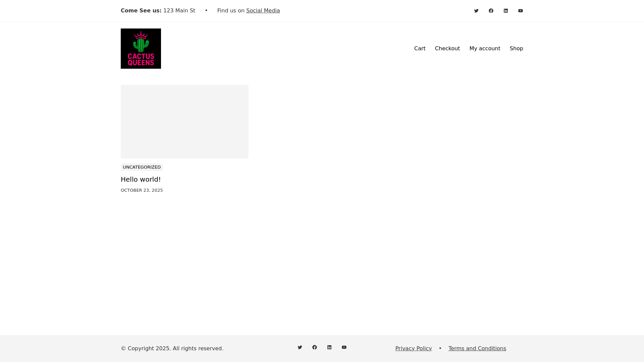The image size is (644, 362).
Task: Click the footer Facebook icon
Action: [x=315, y=347]
